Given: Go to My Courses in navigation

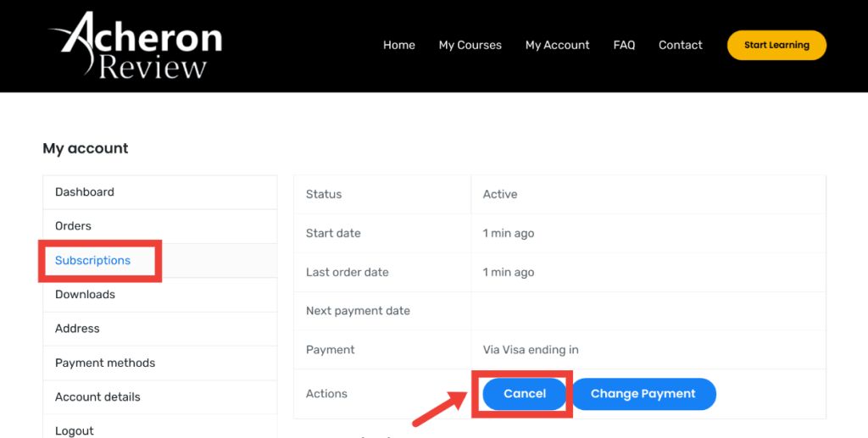Looking at the screenshot, I should [470, 45].
